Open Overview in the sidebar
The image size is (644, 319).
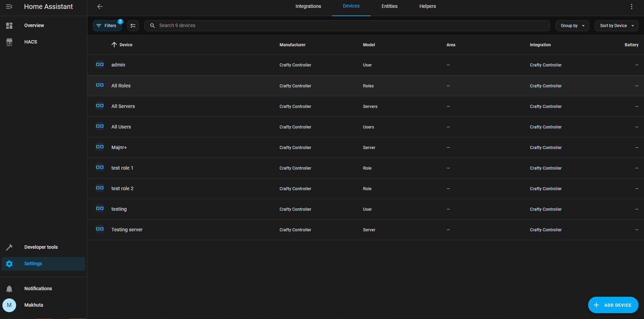[34, 26]
